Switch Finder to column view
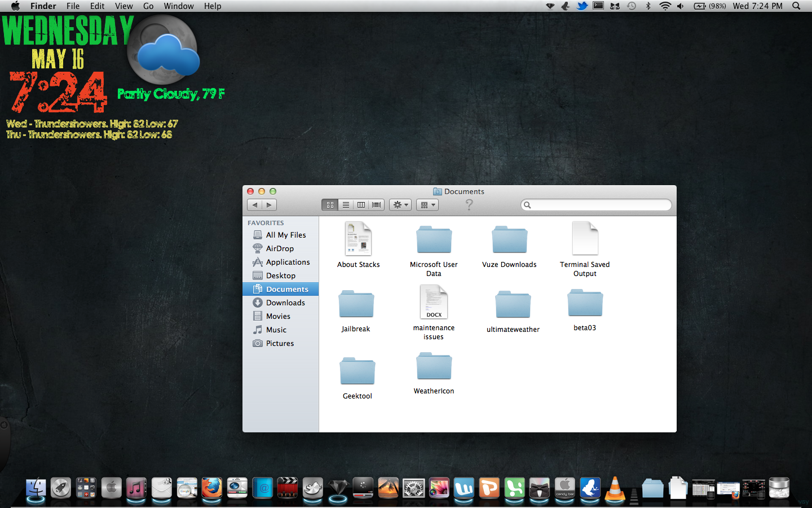Screen dimensions: 812x508 point(361,205)
